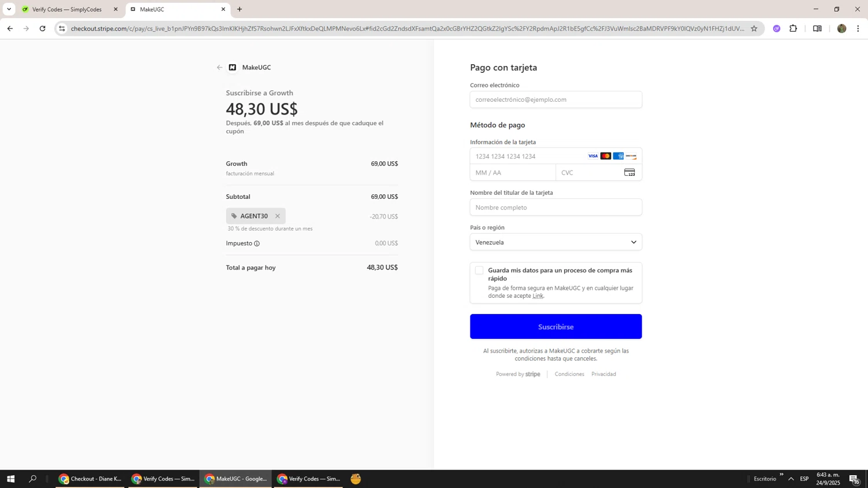Open the notification center icon
The image size is (868, 488).
854,479
